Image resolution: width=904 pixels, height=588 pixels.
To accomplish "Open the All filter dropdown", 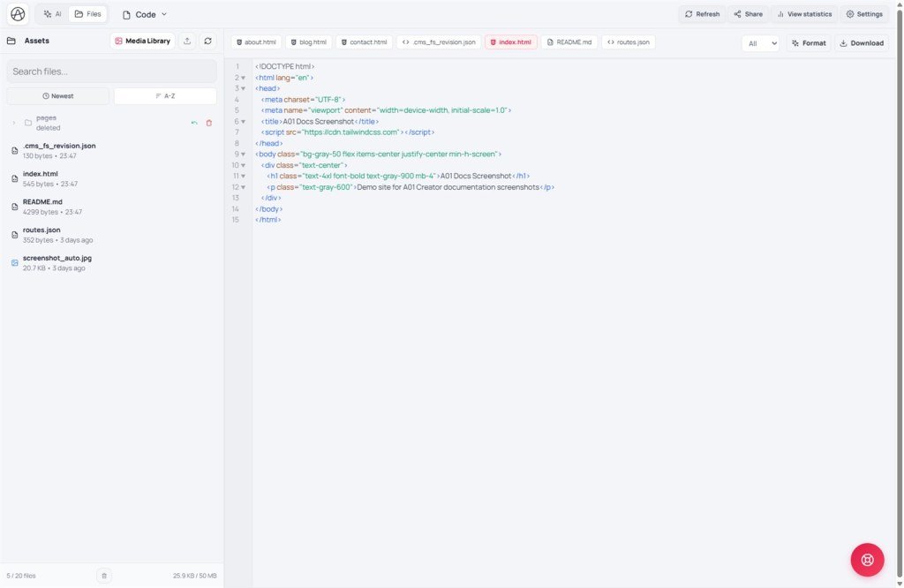I will click(x=760, y=43).
